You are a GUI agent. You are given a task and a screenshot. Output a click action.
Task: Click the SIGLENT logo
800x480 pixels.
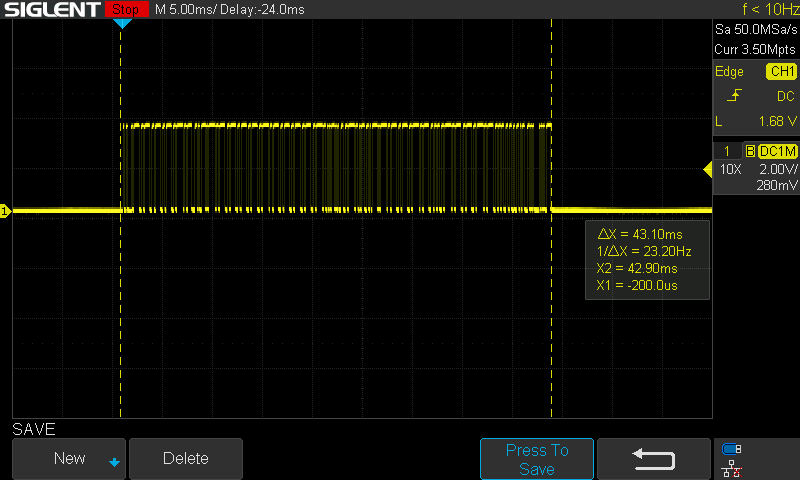(53, 9)
